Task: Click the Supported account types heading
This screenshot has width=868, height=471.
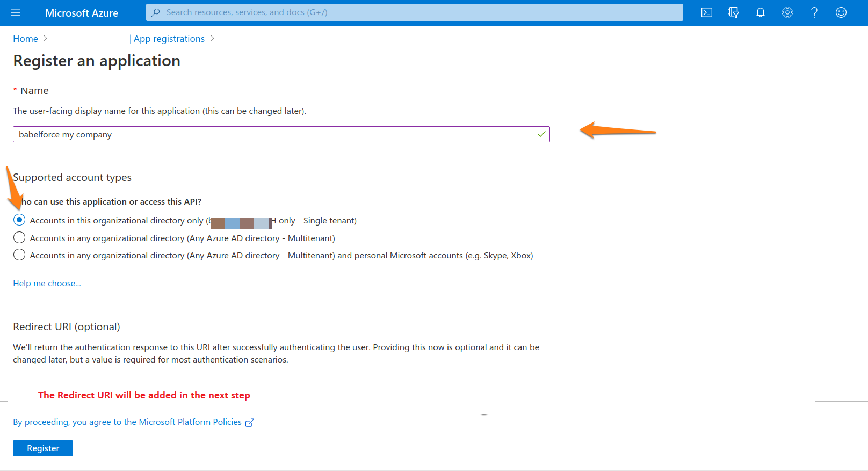Action: 72,177
